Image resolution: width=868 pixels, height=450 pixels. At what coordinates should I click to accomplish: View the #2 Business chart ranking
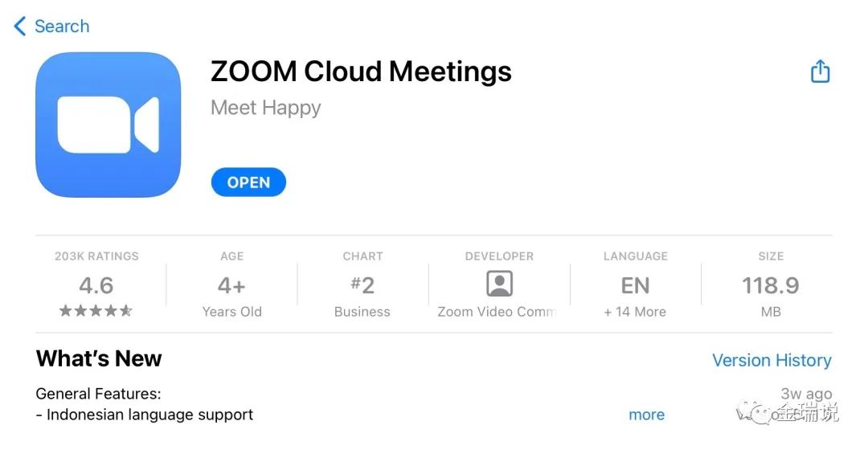click(x=362, y=285)
